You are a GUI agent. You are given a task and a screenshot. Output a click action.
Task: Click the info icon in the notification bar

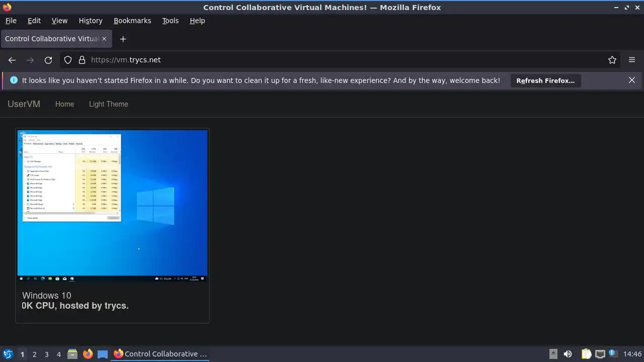pyautogui.click(x=14, y=80)
